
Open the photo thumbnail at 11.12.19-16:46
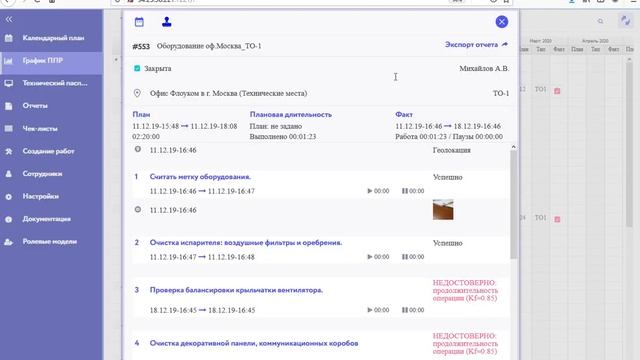(x=443, y=209)
